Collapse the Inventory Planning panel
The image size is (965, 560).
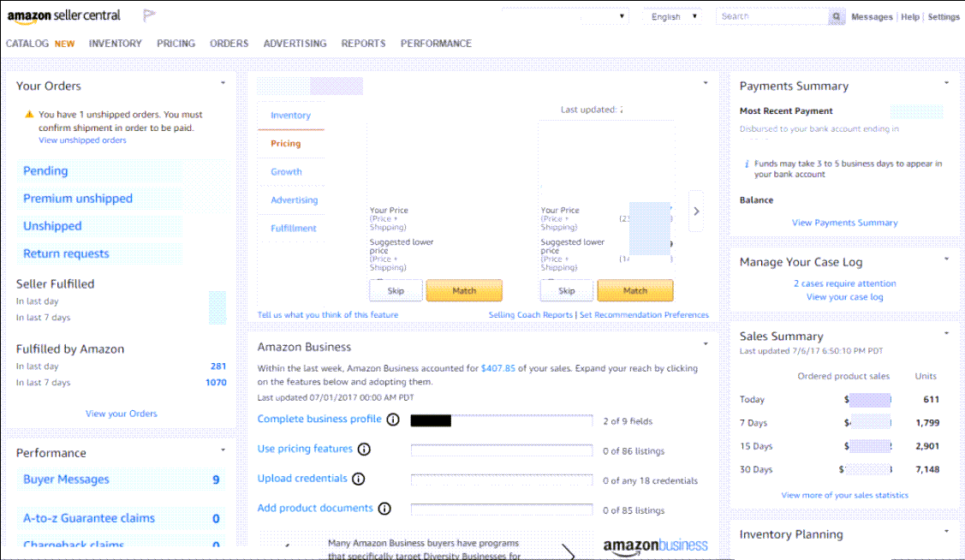click(x=946, y=532)
